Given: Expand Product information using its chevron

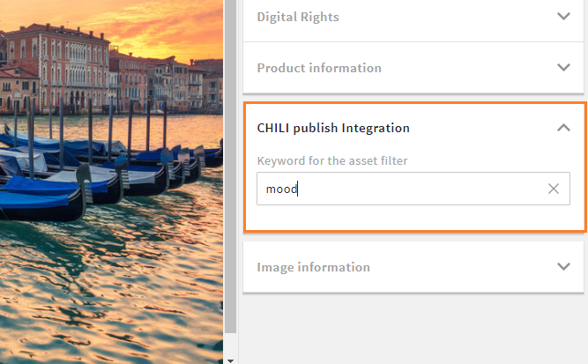Looking at the screenshot, I should coord(563,68).
